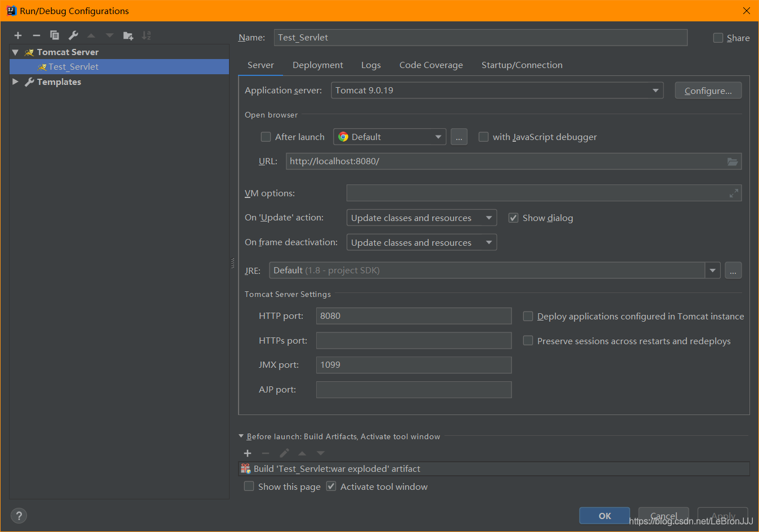Check Deploy applications configured in Tomcat instance
The image size is (759, 532).
pos(528,316)
